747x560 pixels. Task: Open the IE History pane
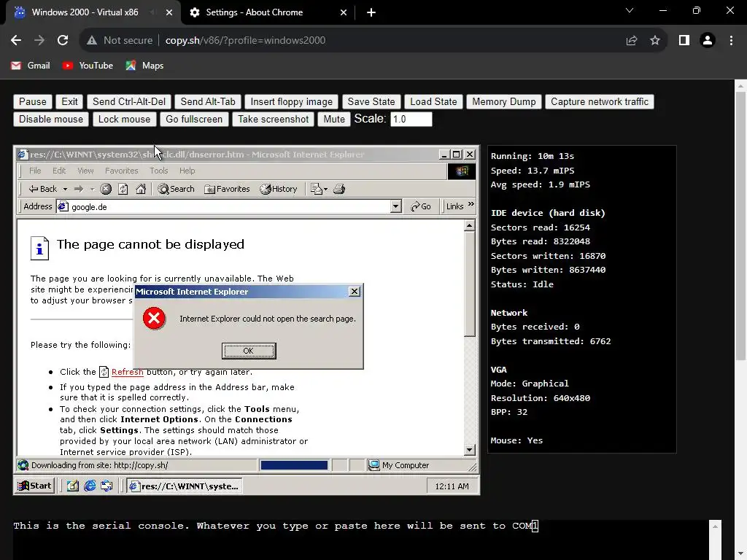point(279,189)
